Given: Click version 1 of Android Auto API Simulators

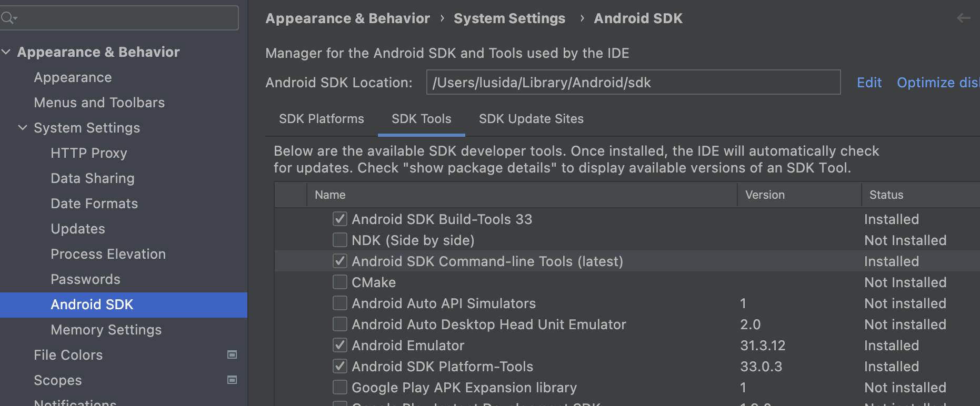Looking at the screenshot, I should [743, 303].
